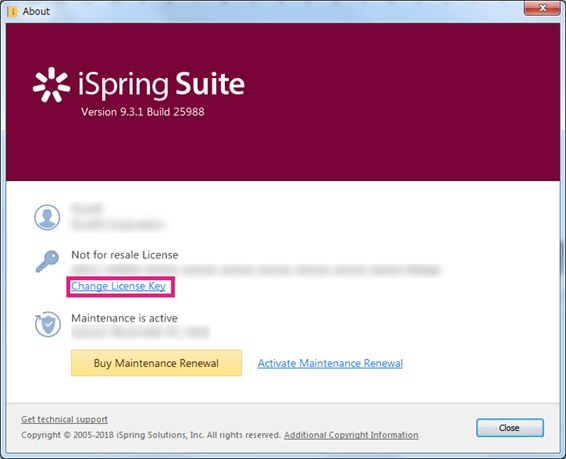566x459 pixels.
Task: Click the copyright notice text
Action: pos(151,435)
